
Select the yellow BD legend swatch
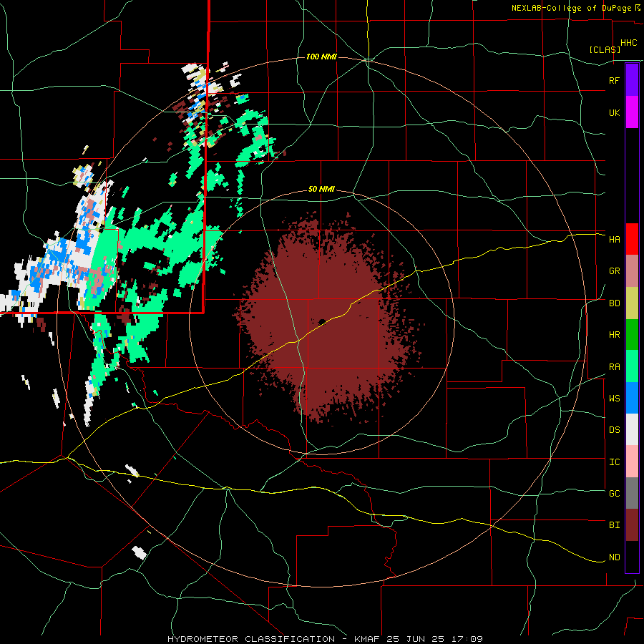click(632, 303)
